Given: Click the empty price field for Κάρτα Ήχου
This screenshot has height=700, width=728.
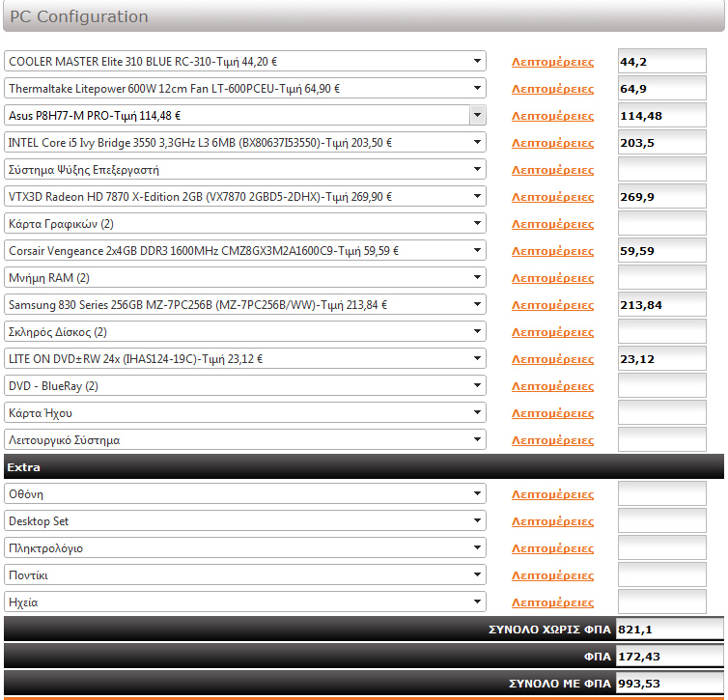Looking at the screenshot, I should (662, 411).
